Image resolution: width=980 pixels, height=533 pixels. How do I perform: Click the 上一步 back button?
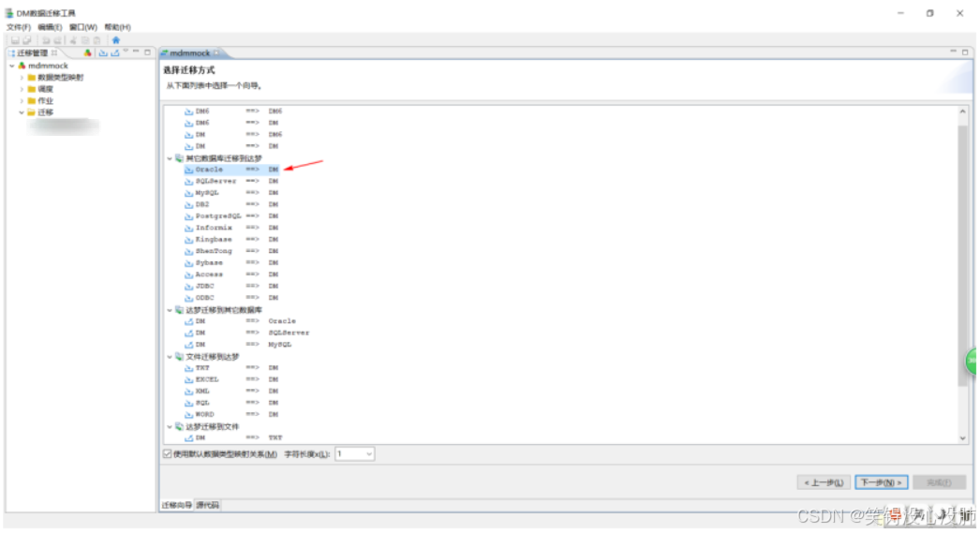824,483
